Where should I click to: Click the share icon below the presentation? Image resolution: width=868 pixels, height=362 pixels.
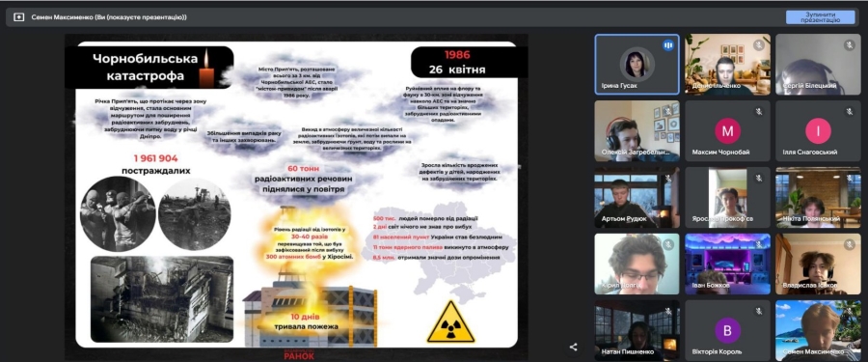pyautogui.click(x=573, y=347)
